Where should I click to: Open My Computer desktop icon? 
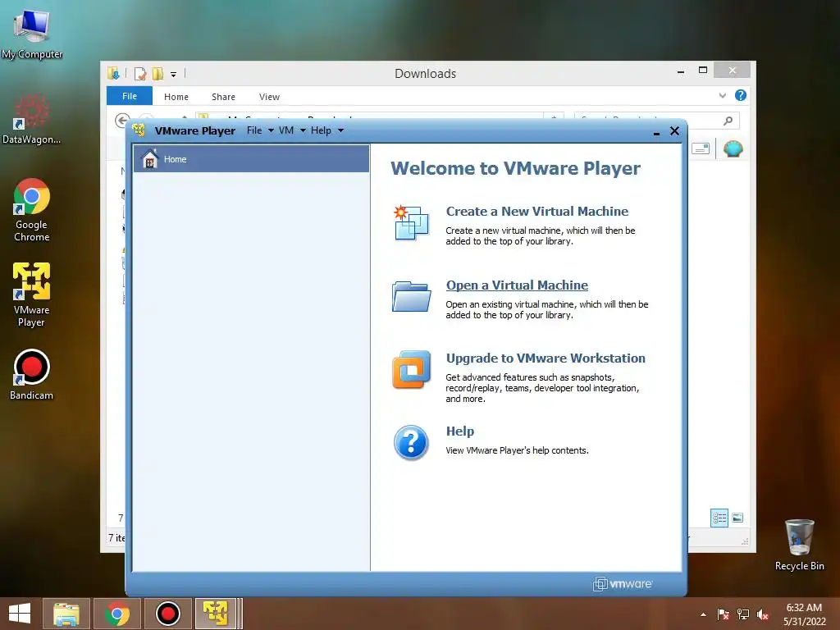(32, 33)
